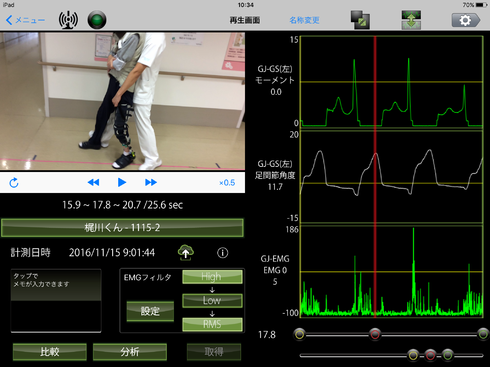Open 名称変更 rename option
Image resolution: width=490 pixels, height=367 pixels.
point(304,20)
